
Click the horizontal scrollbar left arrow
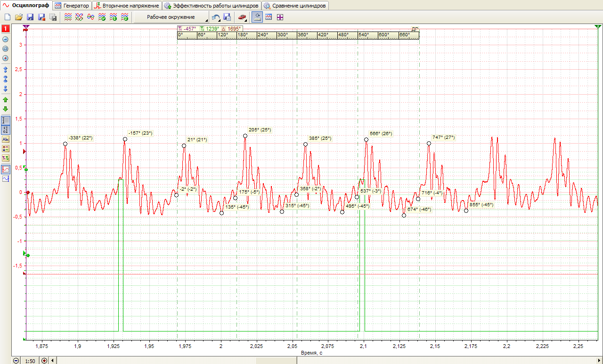tap(52, 361)
